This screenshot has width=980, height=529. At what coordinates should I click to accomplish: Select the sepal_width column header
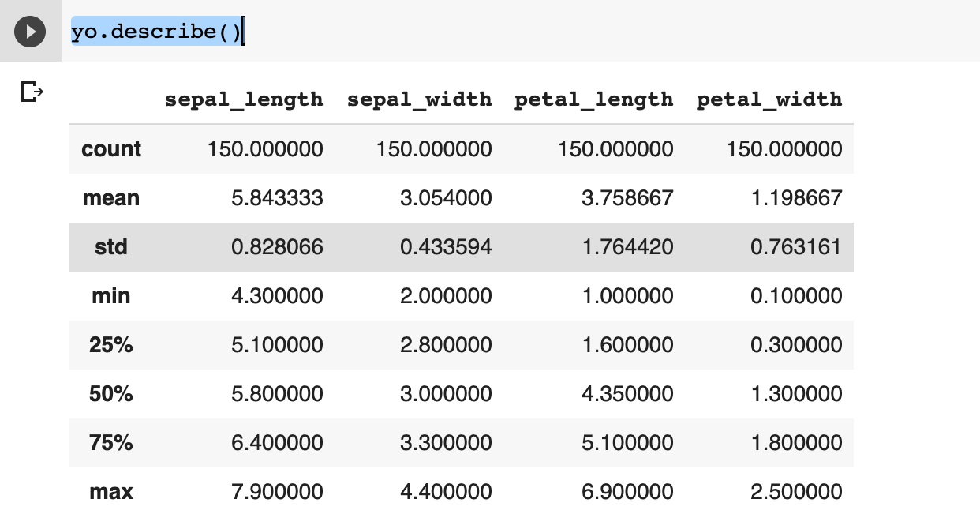tap(420, 99)
